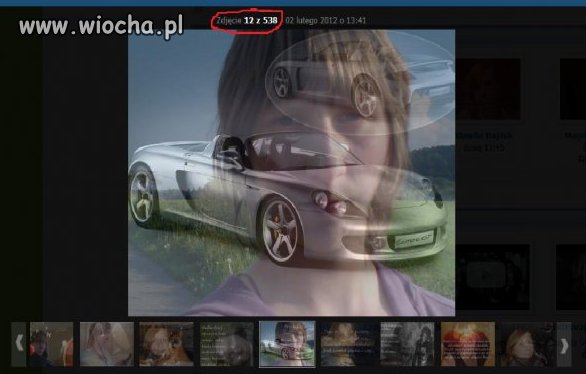Open the first thumbnail with person in hat
This screenshot has width=586, height=374.
pos(52,344)
